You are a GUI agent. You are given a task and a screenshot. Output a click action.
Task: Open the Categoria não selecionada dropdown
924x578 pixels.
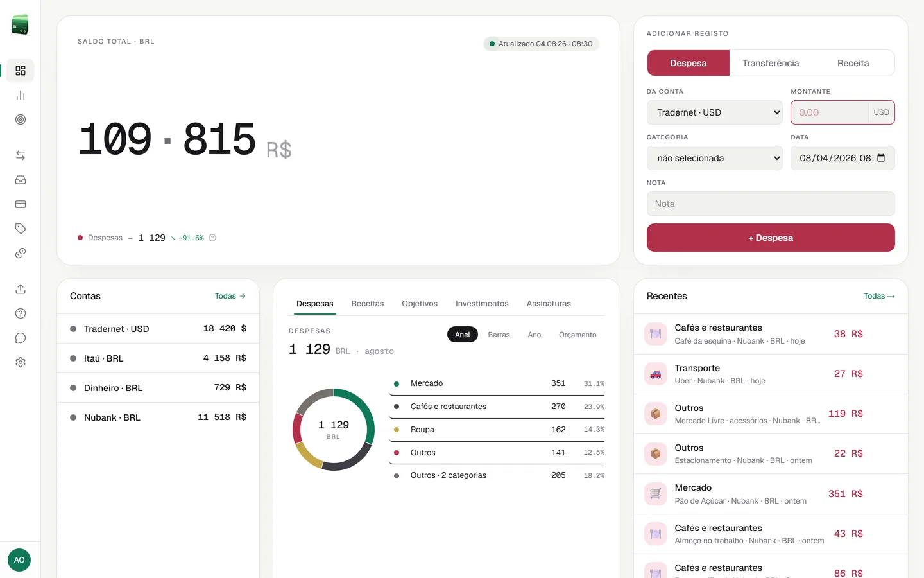coord(714,158)
